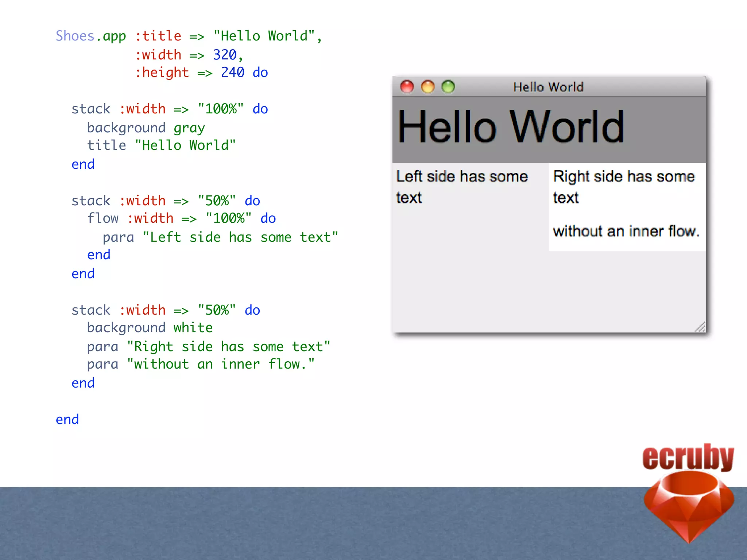Click the green zoom button
Screen dimensions: 747x560
[448, 87]
